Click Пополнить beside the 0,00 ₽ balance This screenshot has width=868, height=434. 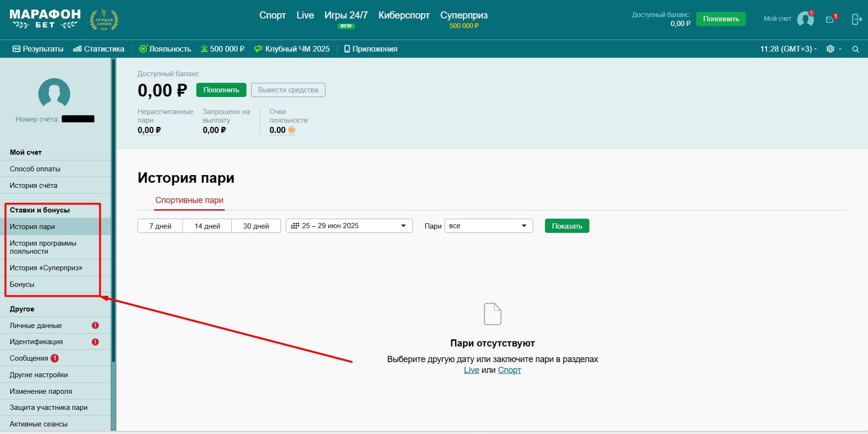pos(221,90)
